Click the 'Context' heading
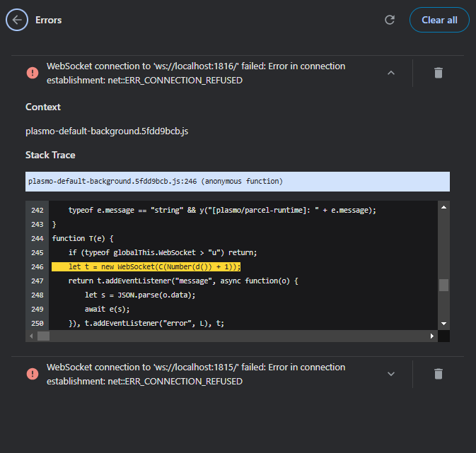The image size is (476, 453). 43,107
